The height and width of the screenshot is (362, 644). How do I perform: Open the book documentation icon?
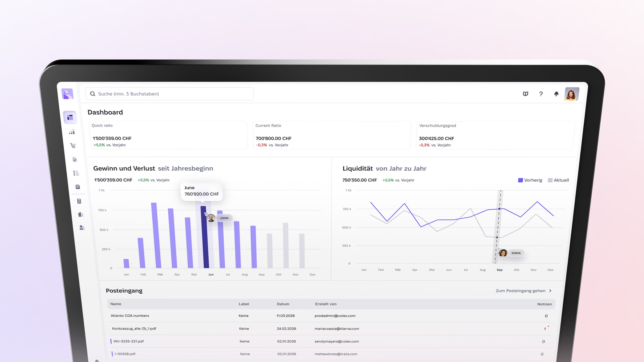pyautogui.click(x=526, y=94)
